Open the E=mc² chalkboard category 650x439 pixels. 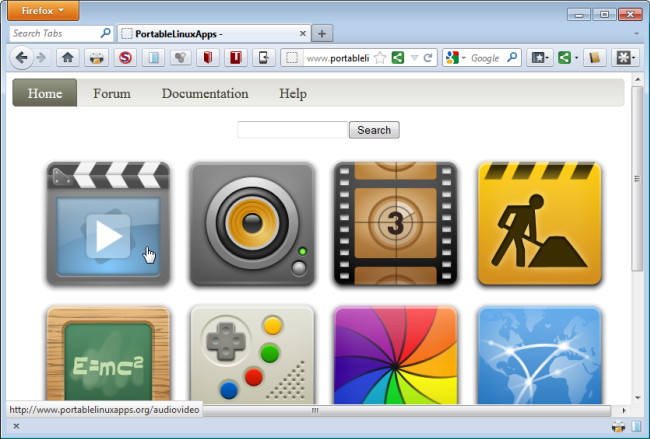point(108,355)
